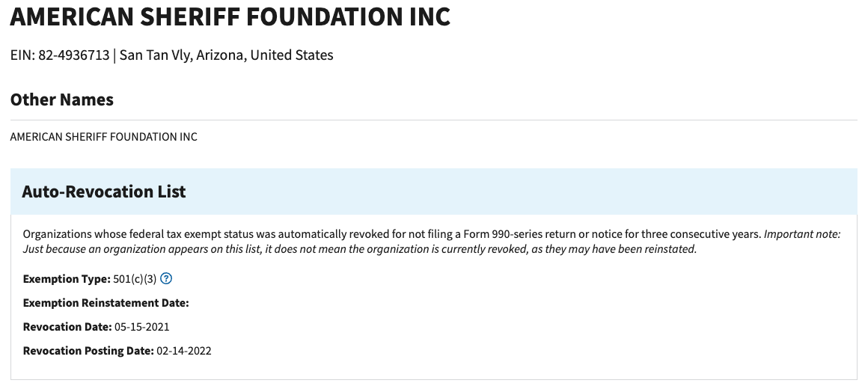The width and height of the screenshot is (868, 392).
Task: Click the Revocation Posting Date label
Action: (x=88, y=351)
